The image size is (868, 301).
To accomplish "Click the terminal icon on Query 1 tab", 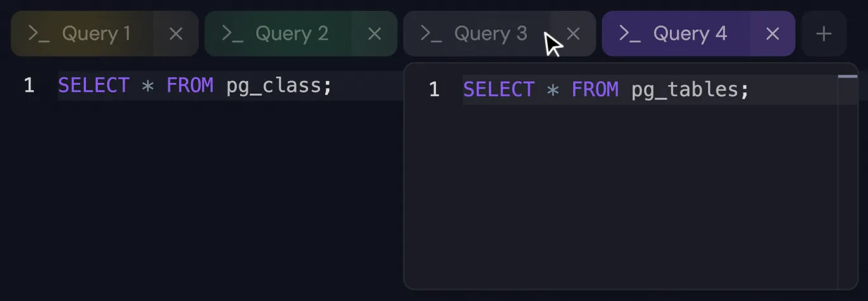I will [39, 34].
